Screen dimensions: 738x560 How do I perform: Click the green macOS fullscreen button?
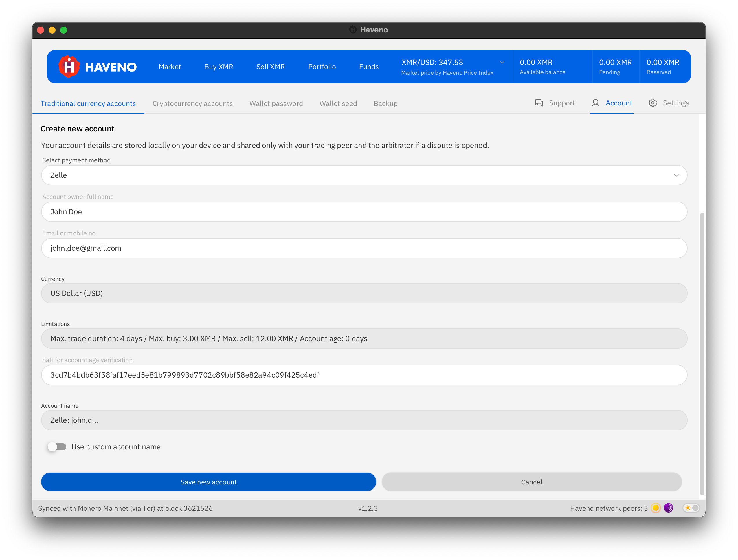(64, 30)
